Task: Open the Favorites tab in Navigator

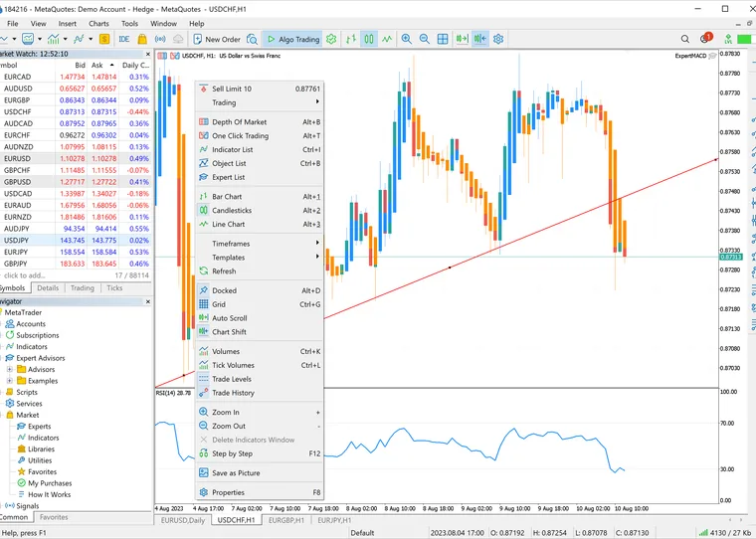Action: pyautogui.click(x=54, y=517)
